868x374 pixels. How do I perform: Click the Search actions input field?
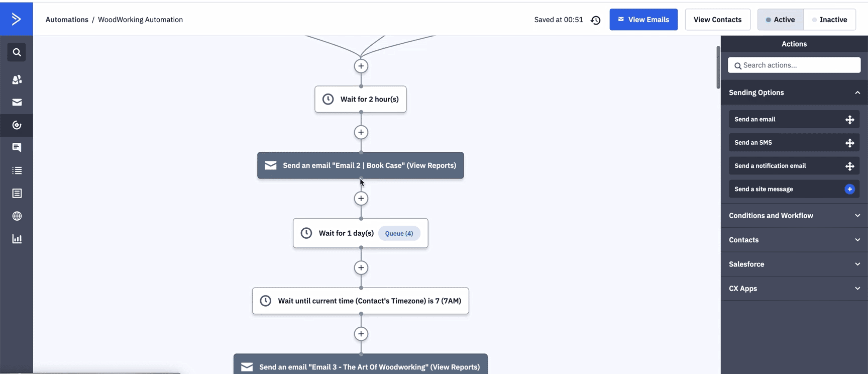[799, 65]
